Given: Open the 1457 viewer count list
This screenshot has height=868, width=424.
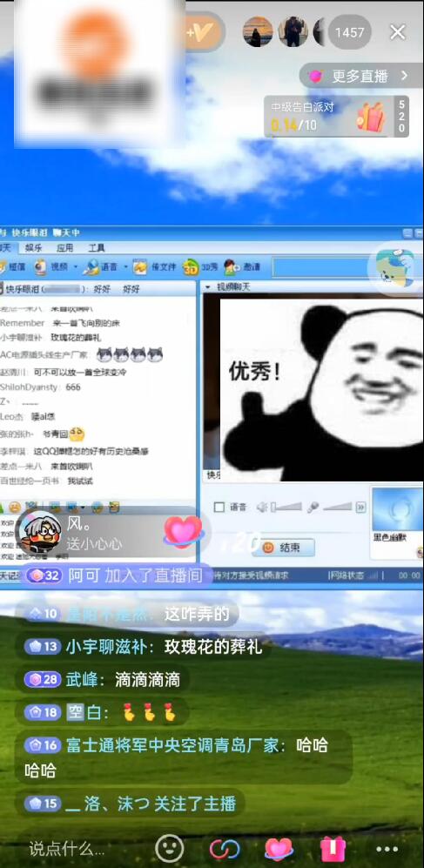Looking at the screenshot, I should pyautogui.click(x=350, y=33).
